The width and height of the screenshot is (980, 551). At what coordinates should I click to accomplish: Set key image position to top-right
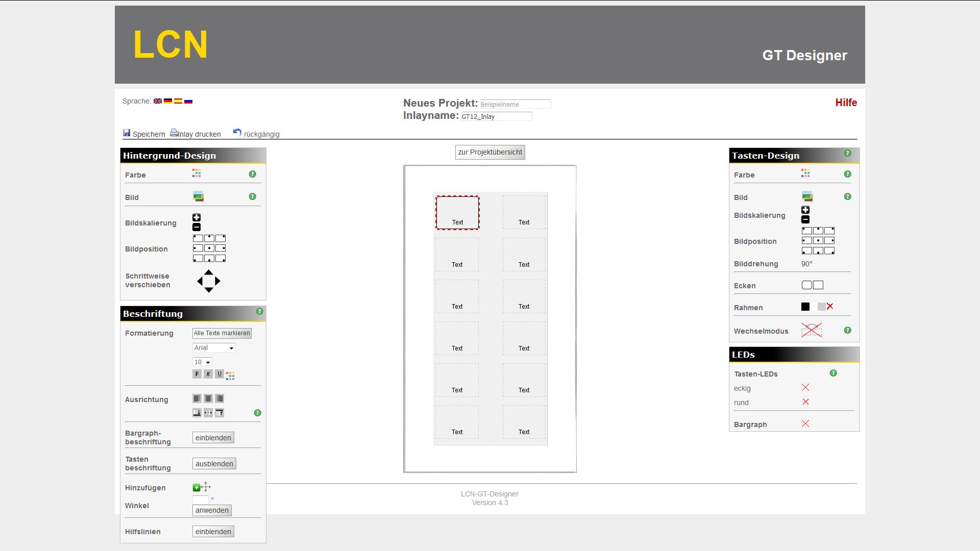829,231
